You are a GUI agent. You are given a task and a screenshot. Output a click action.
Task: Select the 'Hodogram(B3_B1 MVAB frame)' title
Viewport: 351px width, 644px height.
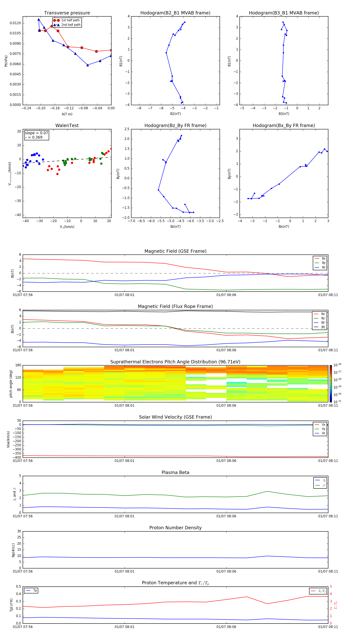coord(284,13)
